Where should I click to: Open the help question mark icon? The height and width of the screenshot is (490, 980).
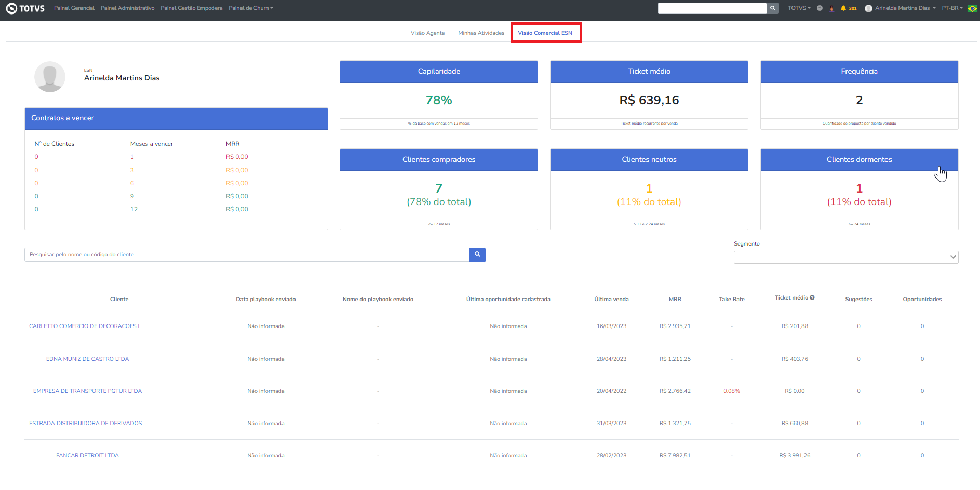820,8
